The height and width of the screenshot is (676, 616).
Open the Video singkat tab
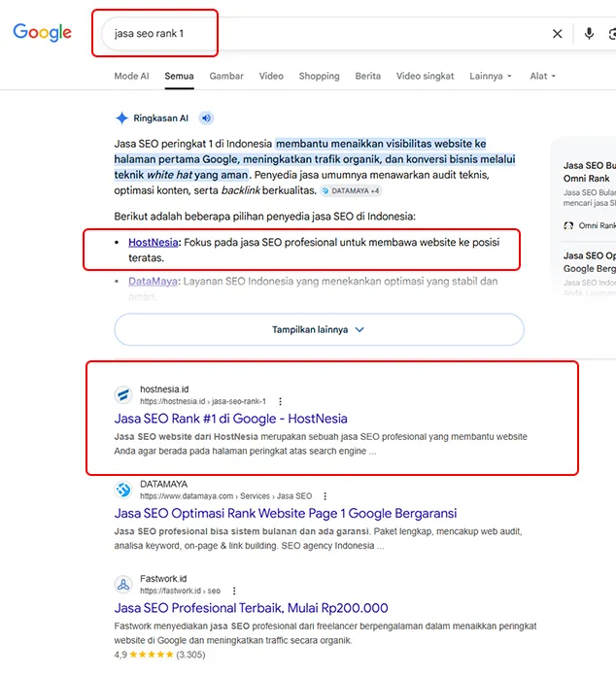click(x=425, y=76)
